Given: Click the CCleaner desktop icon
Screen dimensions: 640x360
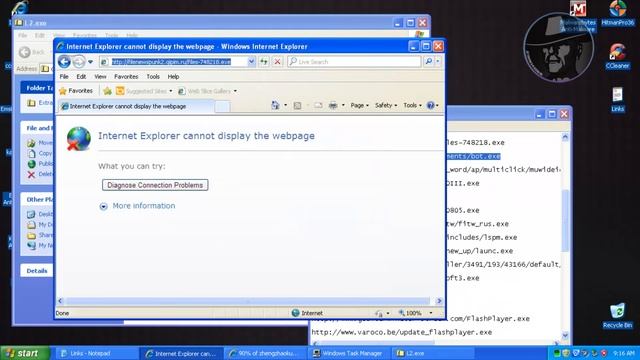Looking at the screenshot, I should coord(618,56).
